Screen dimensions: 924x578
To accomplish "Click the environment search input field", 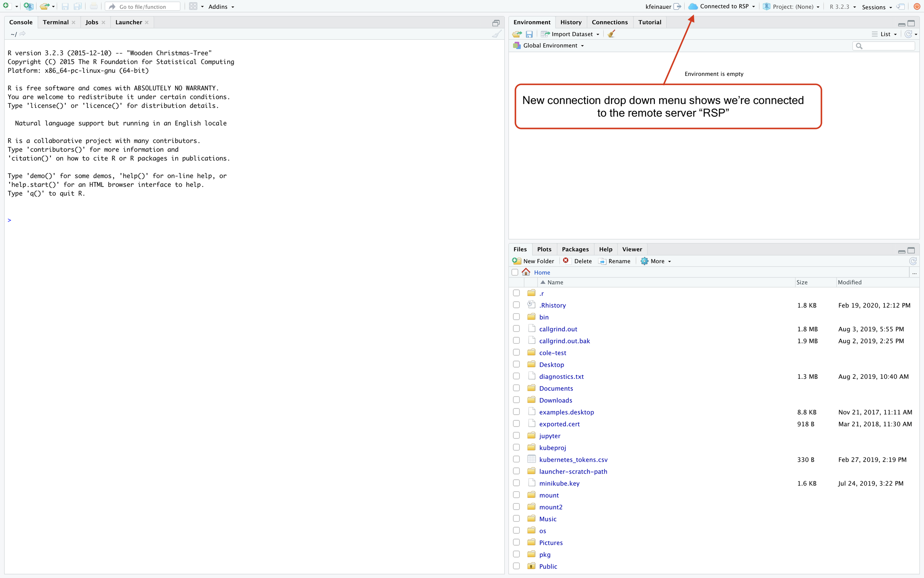I will click(887, 46).
